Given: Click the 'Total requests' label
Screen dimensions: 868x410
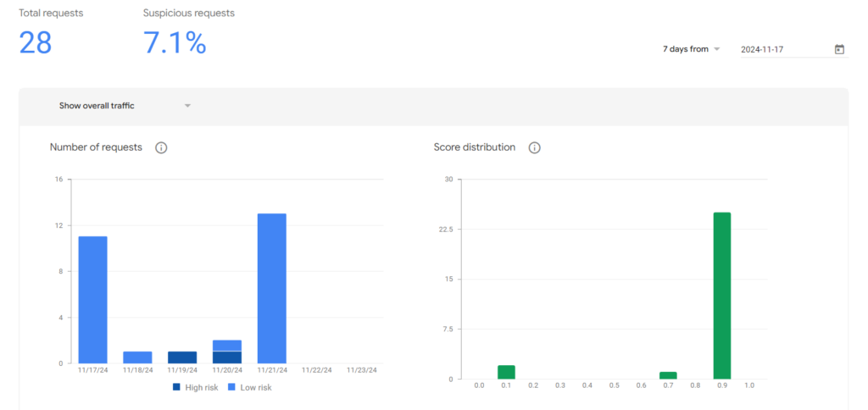Looking at the screenshot, I should click(x=51, y=13).
